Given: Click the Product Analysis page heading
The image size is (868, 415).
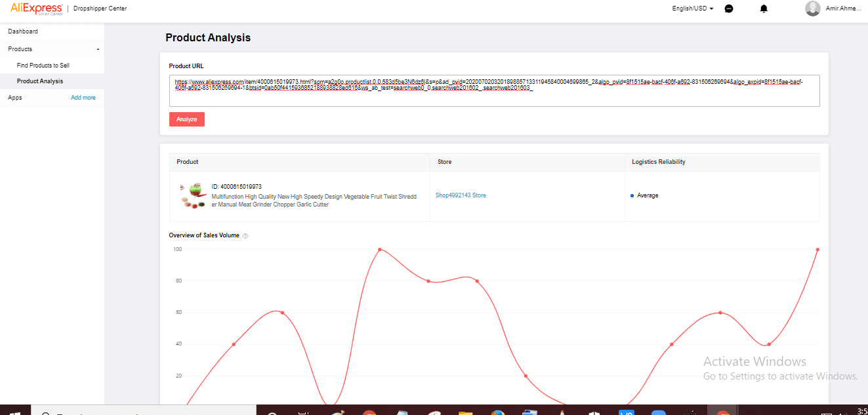Looking at the screenshot, I should tap(208, 38).
